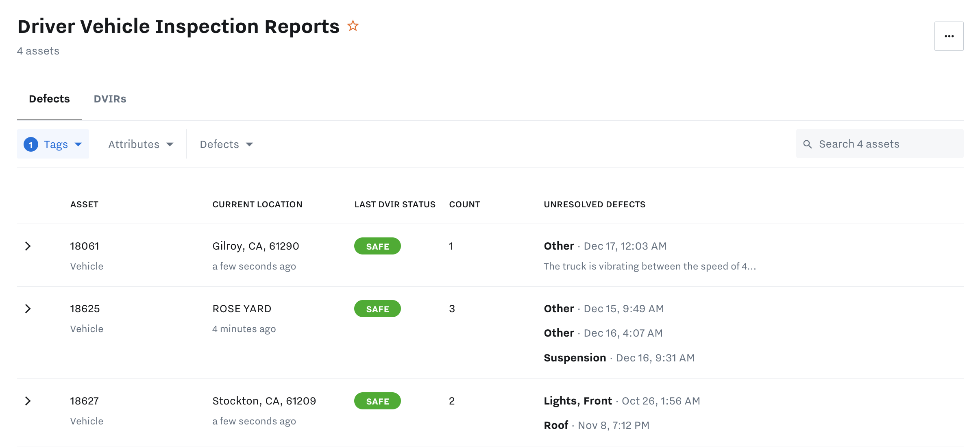The image size is (980, 448).
Task: Click the SAFE badge for asset 18627
Action: point(377,401)
